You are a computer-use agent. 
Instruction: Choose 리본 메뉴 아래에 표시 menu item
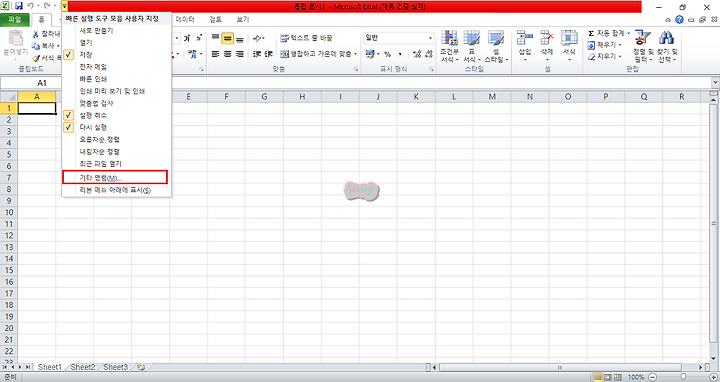pyautogui.click(x=116, y=190)
